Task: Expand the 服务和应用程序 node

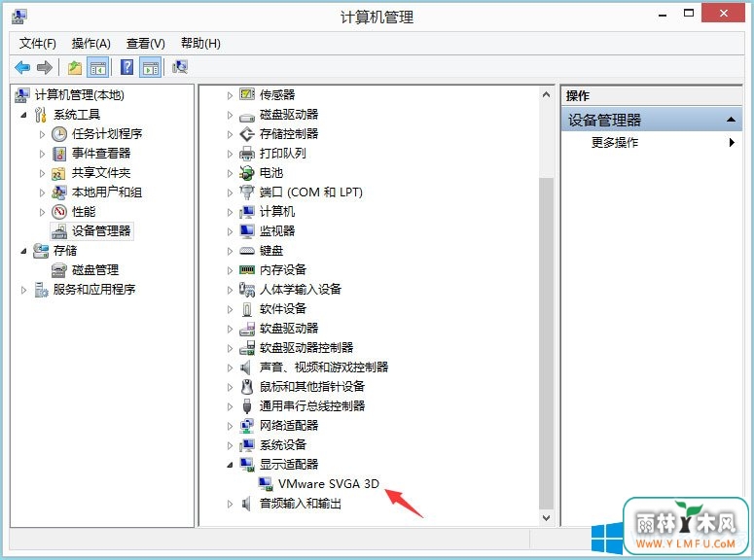Action: click(x=23, y=290)
